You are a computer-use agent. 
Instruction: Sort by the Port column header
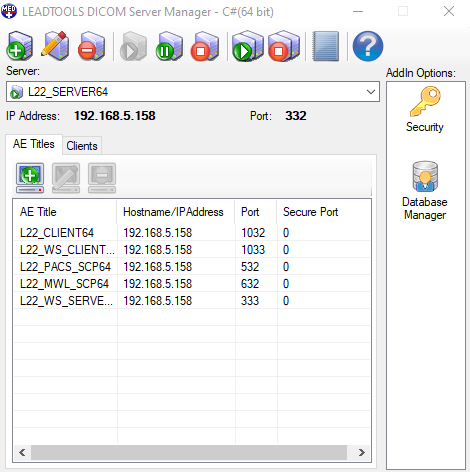pyautogui.click(x=256, y=212)
